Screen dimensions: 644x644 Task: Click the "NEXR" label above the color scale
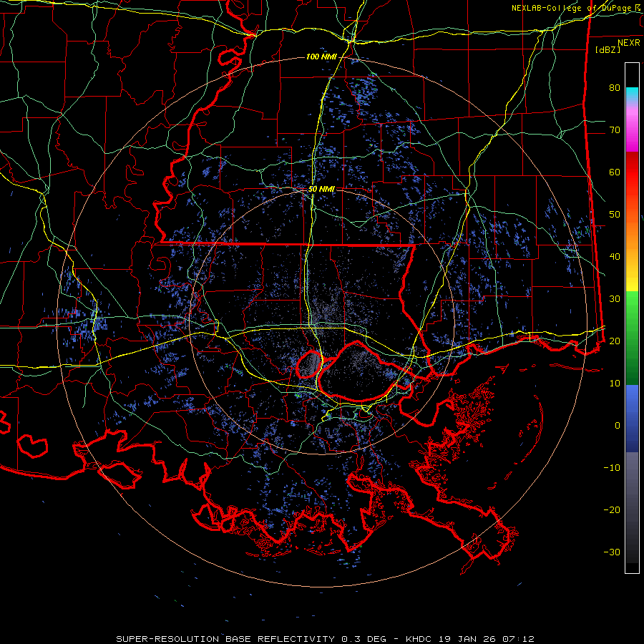628,43
